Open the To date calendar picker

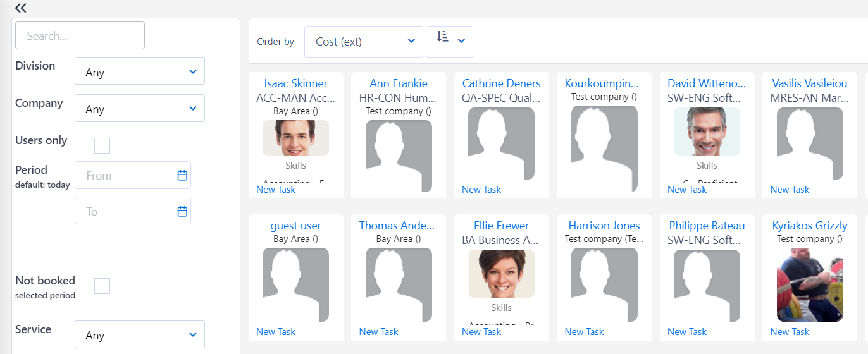[182, 211]
